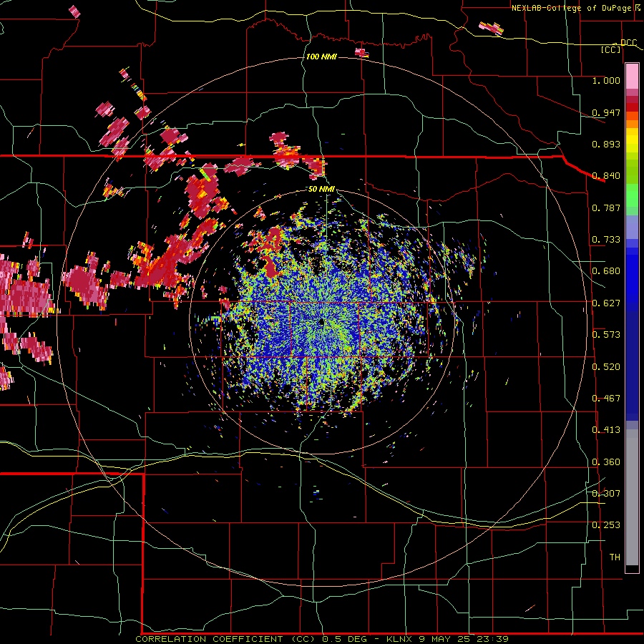Click the 0.680 scale value
644x644 pixels.
[x=606, y=271]
